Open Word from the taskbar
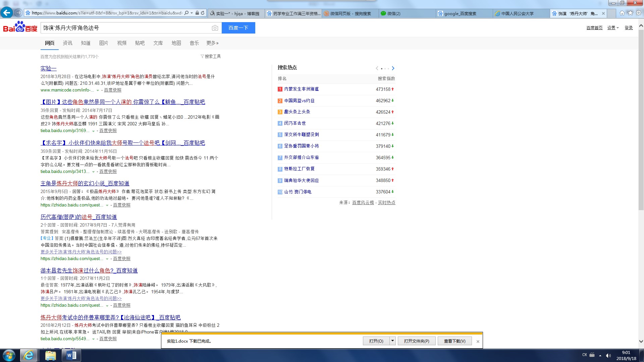This screenshot has width=644, height=362. tap(71, 355)
